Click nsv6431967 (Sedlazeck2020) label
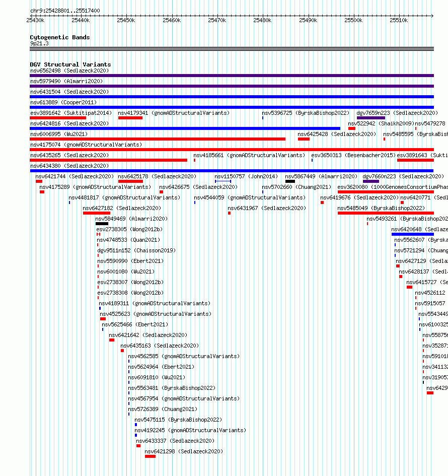This screenshot has height=476, width=448. [x=267, y=208]
